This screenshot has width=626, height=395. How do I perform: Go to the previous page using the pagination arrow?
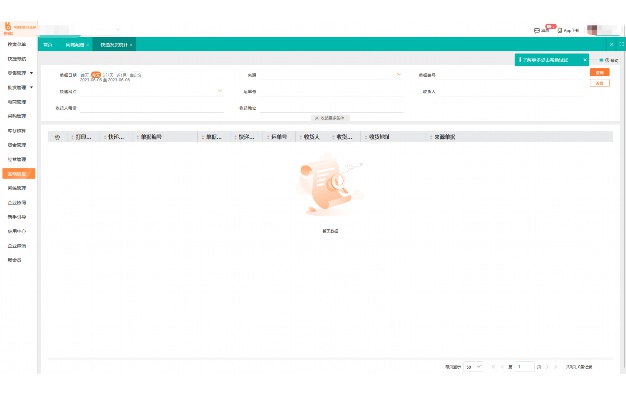click(x=502, y=367)
